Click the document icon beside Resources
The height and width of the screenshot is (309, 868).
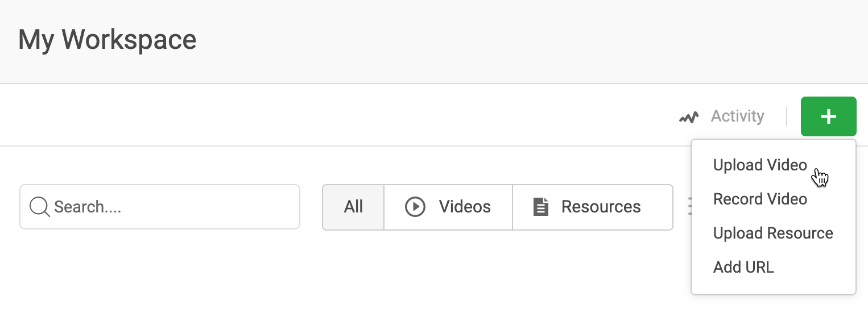[540, 207]
